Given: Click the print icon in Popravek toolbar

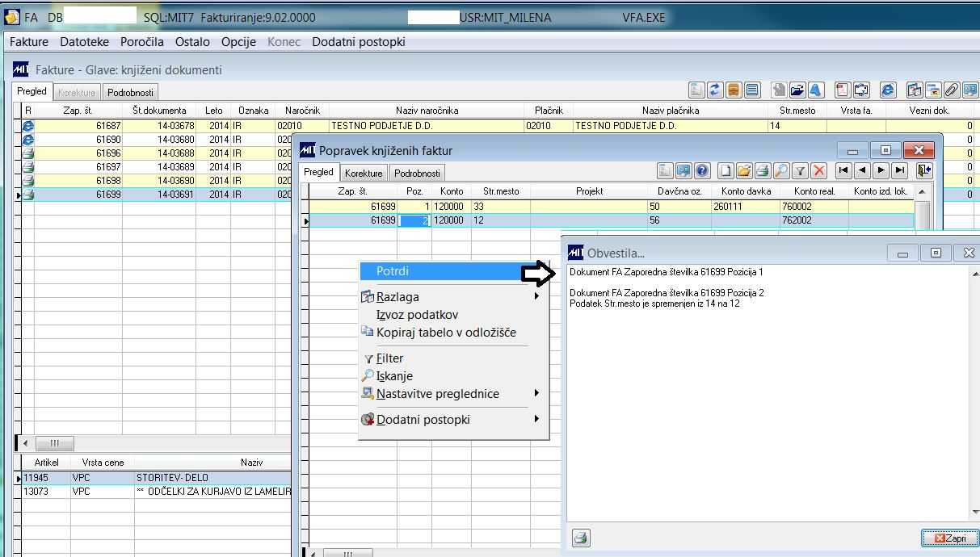Looking at the screenshot, I should 761,170.
